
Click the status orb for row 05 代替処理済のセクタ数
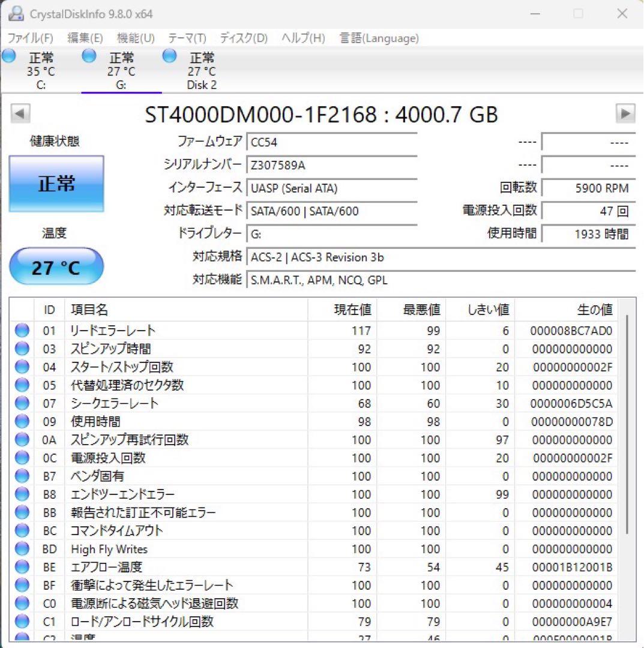[22, 385]
